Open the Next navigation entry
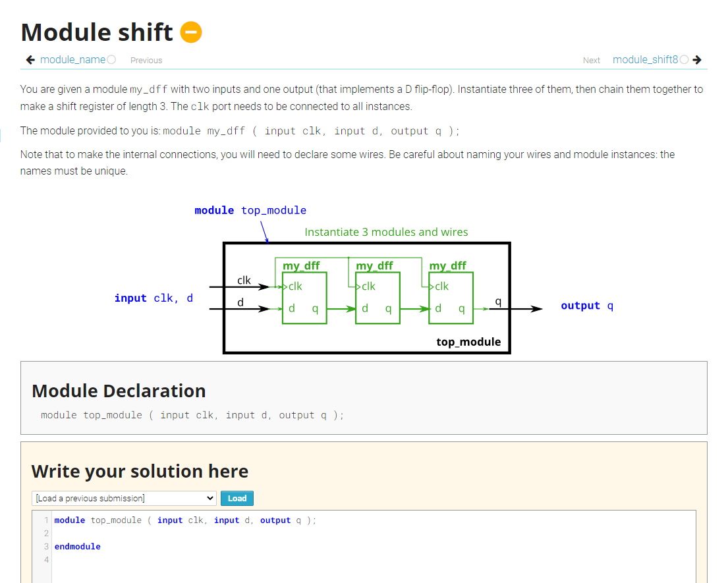This screenshot has width=728, height=583. 591,60
